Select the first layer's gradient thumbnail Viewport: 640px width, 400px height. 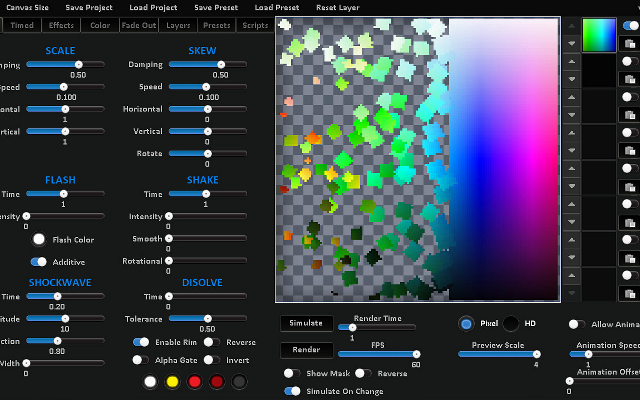tap(599, 35)
